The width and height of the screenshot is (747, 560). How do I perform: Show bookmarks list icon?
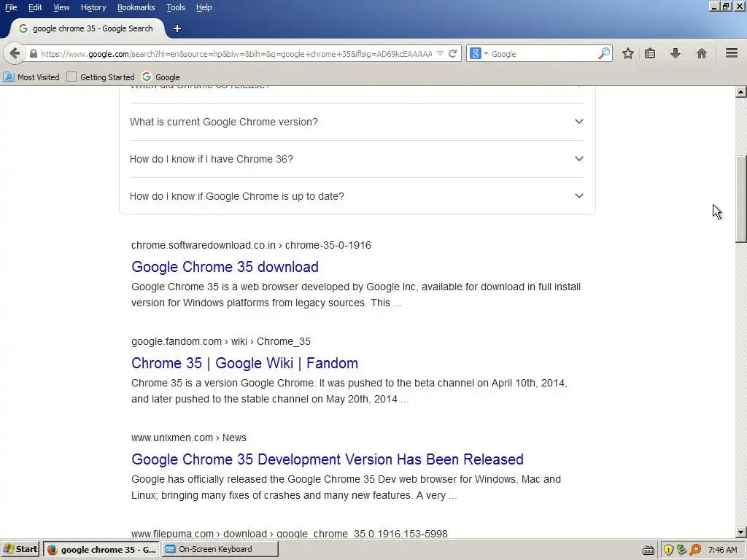[x=650, y=53]
